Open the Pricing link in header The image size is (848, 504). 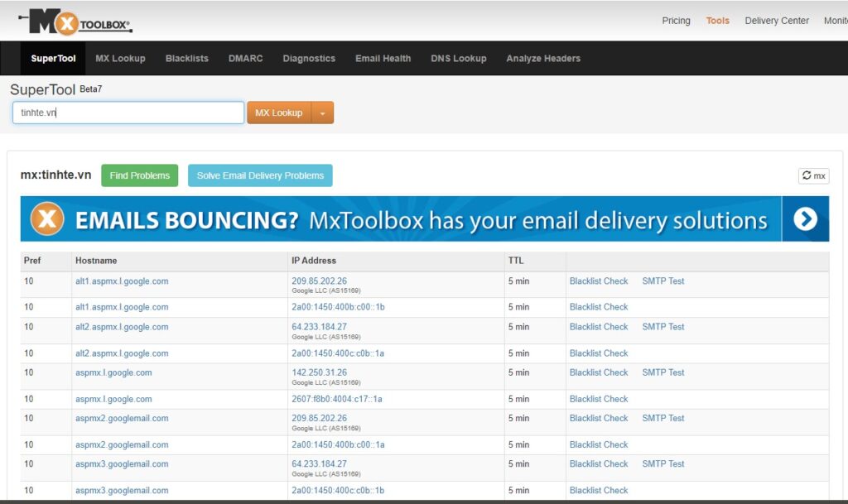[676, 21]
